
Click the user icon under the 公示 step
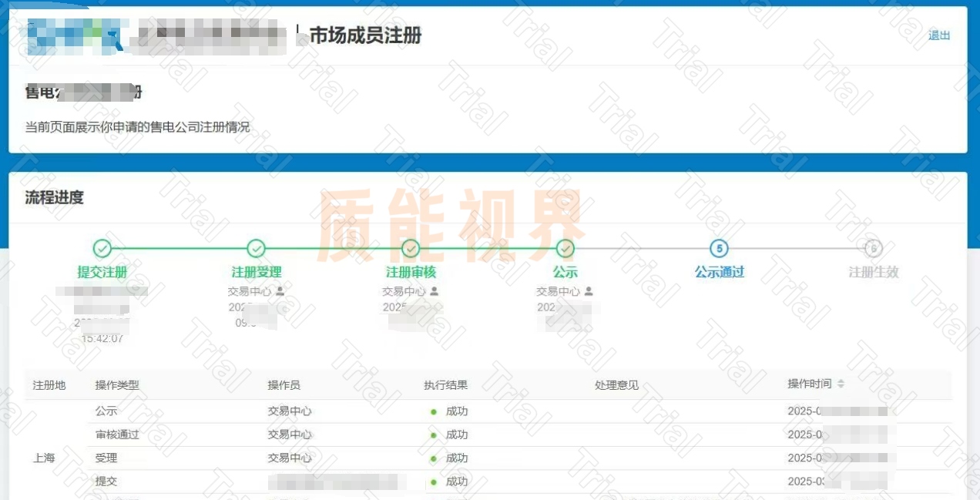pyautogui.click(x=589, y=291)
